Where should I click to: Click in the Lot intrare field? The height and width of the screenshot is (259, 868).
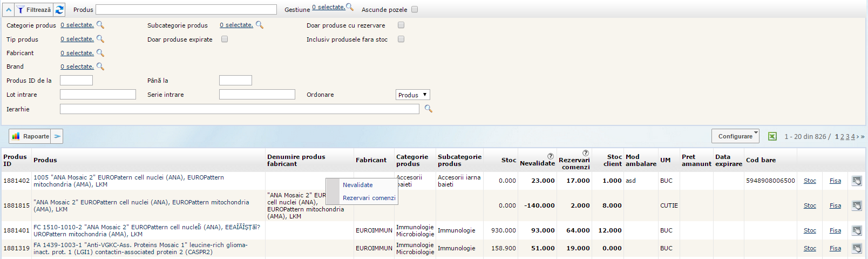pyautogui.click(x=98, y=95)
